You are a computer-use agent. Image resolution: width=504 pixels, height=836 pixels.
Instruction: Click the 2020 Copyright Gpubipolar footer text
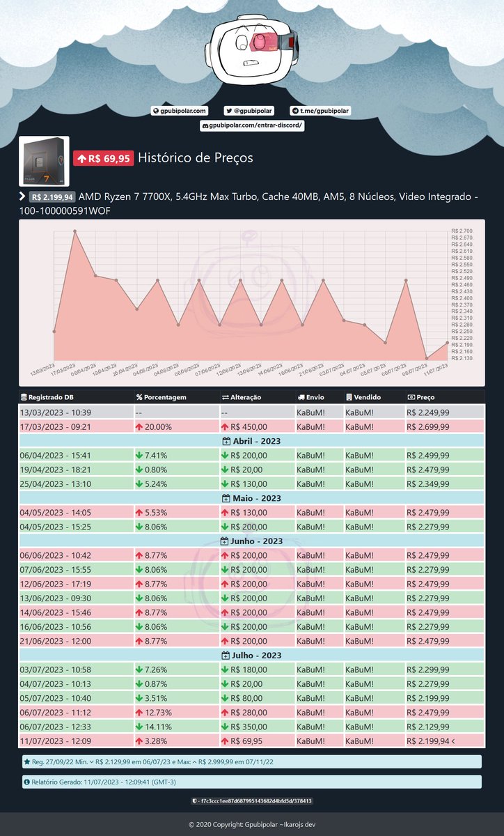pos(252,824)
